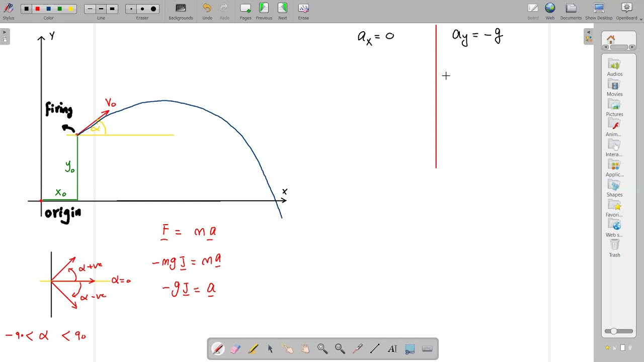Image resolution: width=644 pixels, height=362 pixels.
Task: Open the Pictures library folder
Action: click(x=614, y=108)
